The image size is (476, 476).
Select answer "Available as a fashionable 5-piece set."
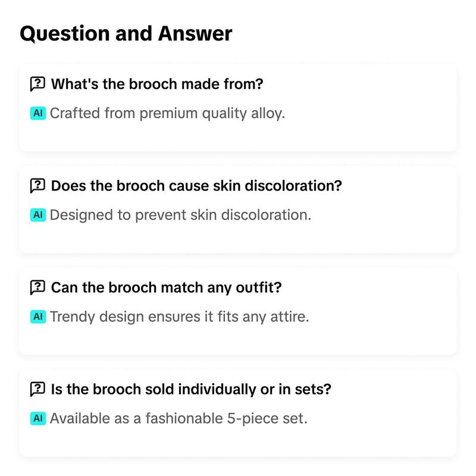point(179,419)
